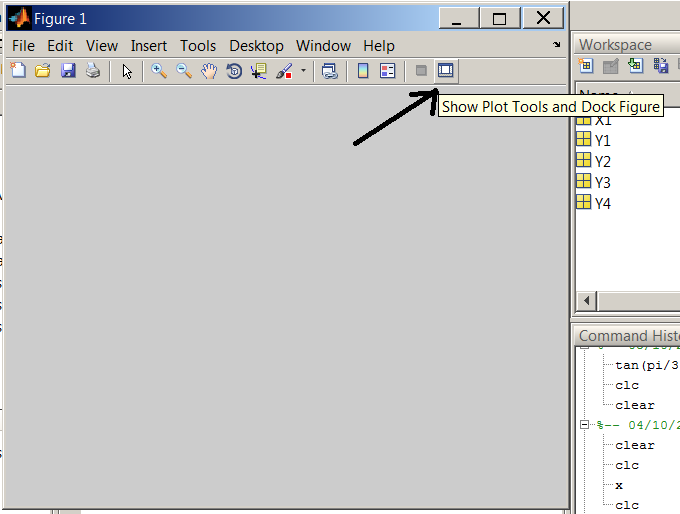
Task: Open the Brush tool color dropdown arrow
Action: tap(303, 71)
